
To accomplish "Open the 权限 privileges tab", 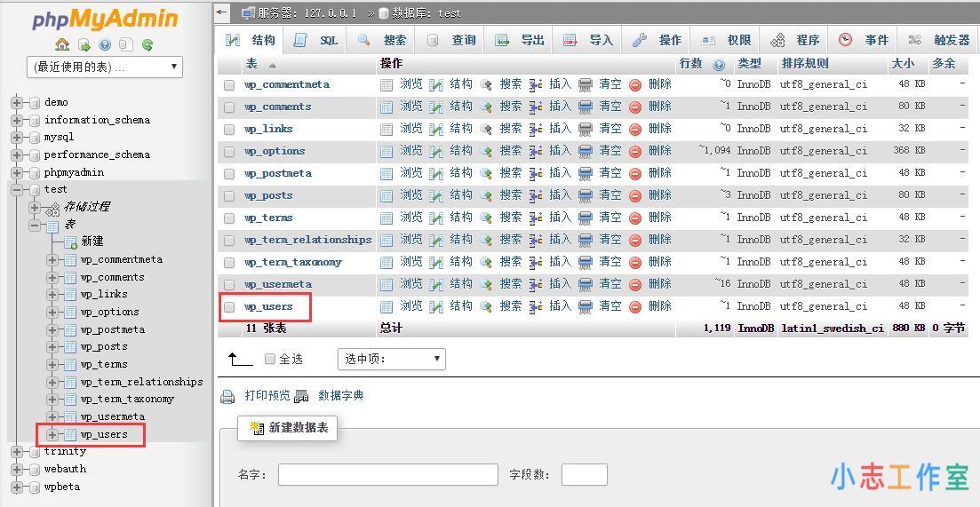I will click(726, 40).
